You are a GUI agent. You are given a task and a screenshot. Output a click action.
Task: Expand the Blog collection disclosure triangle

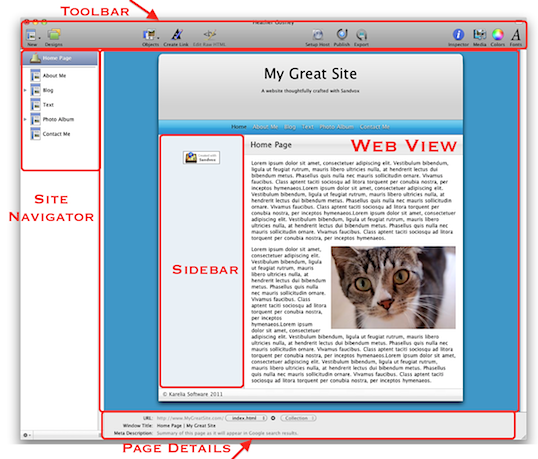pos(25,90)
